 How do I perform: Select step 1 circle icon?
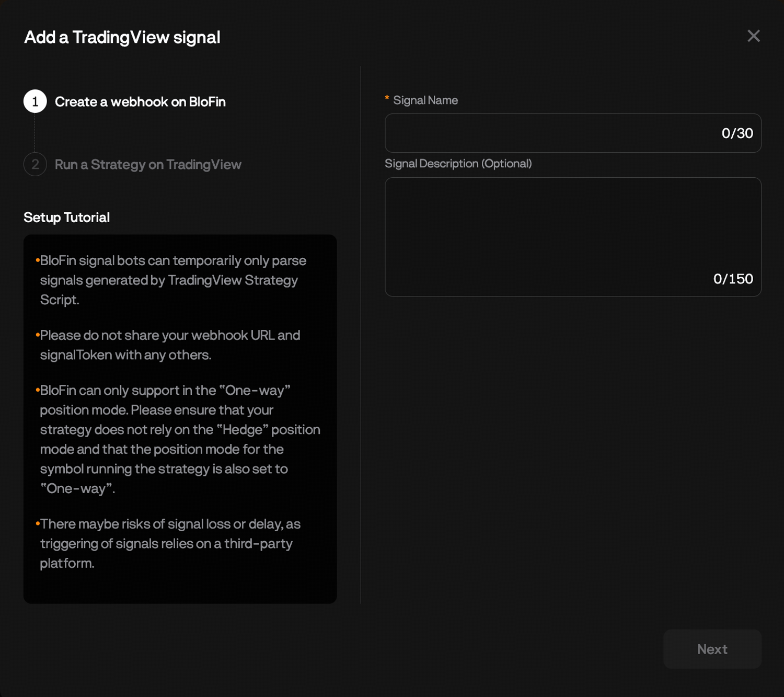tap(35, 101)
